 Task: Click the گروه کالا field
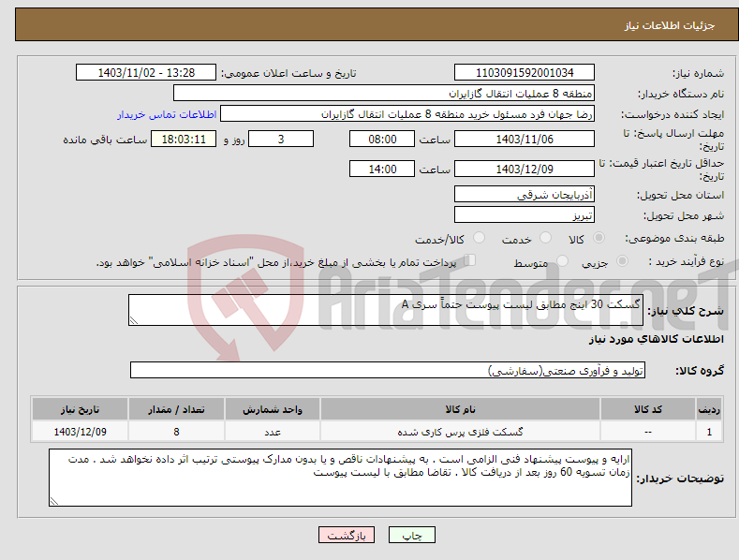tap(388, 371)
